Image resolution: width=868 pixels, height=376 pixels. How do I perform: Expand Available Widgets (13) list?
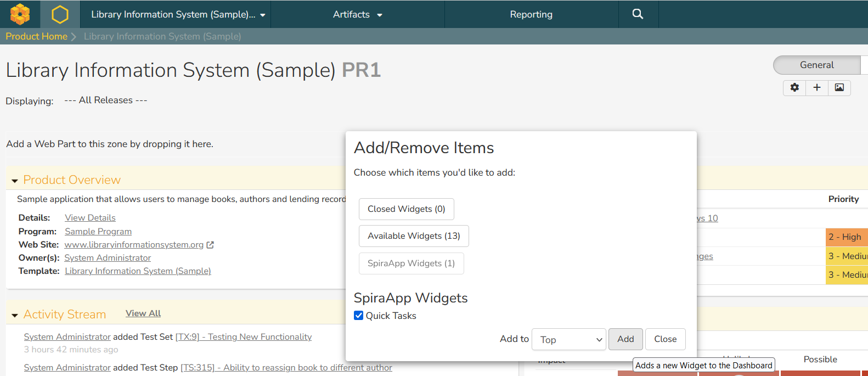414,236
